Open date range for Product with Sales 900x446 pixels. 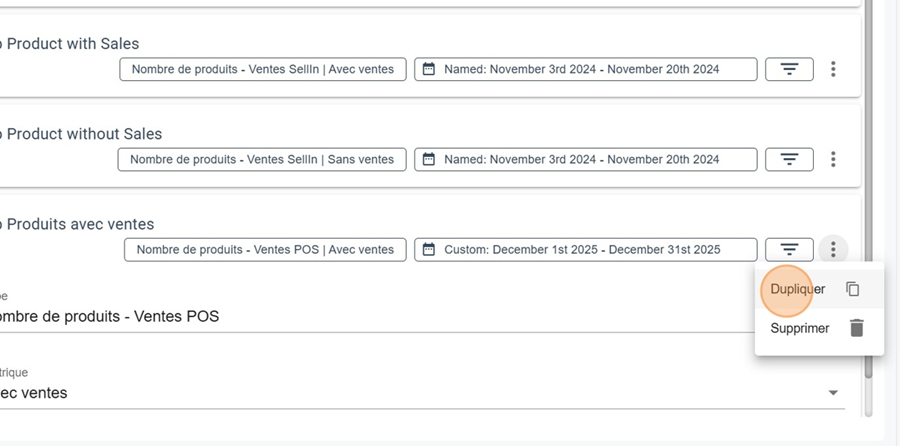585,69
